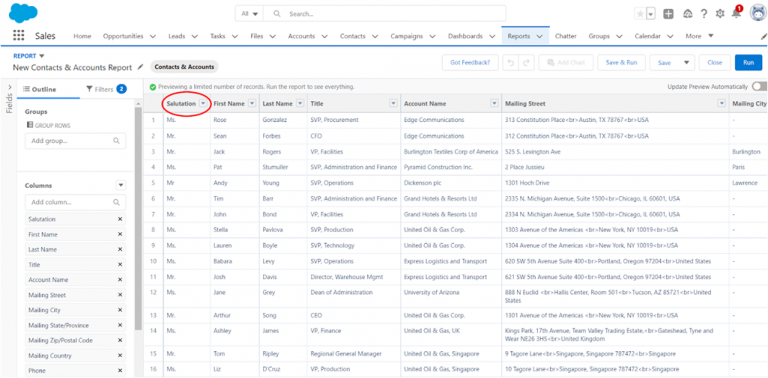This screenshot has width=768, height=378.
Task: Open the Notifications bell
Action: [736, 13]
